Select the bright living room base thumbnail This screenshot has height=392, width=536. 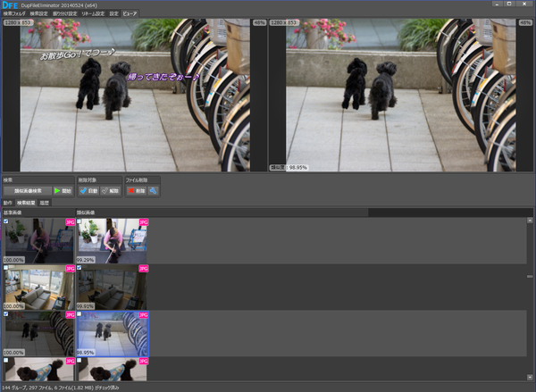(39, 288)
